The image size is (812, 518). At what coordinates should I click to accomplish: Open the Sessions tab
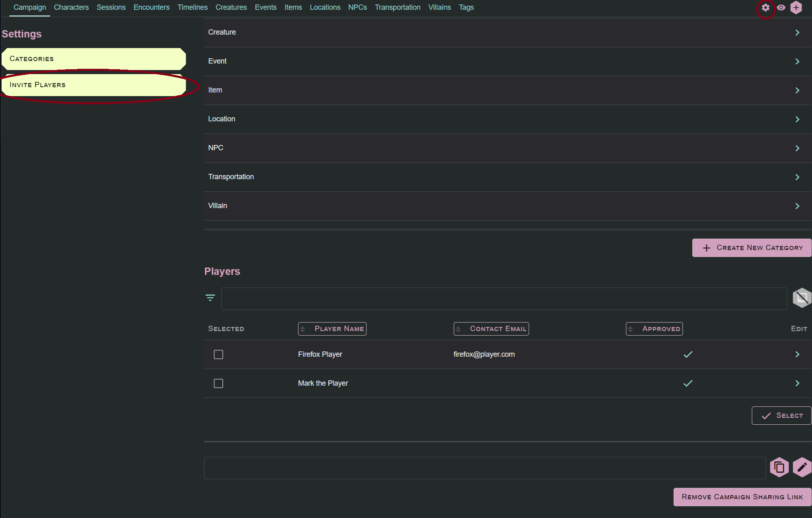[111, 7]
